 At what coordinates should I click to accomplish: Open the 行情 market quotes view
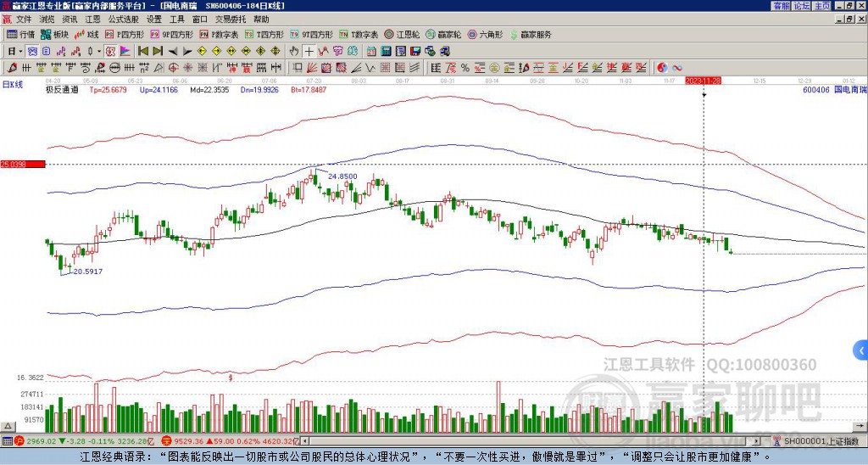click(x=20, y=34)
